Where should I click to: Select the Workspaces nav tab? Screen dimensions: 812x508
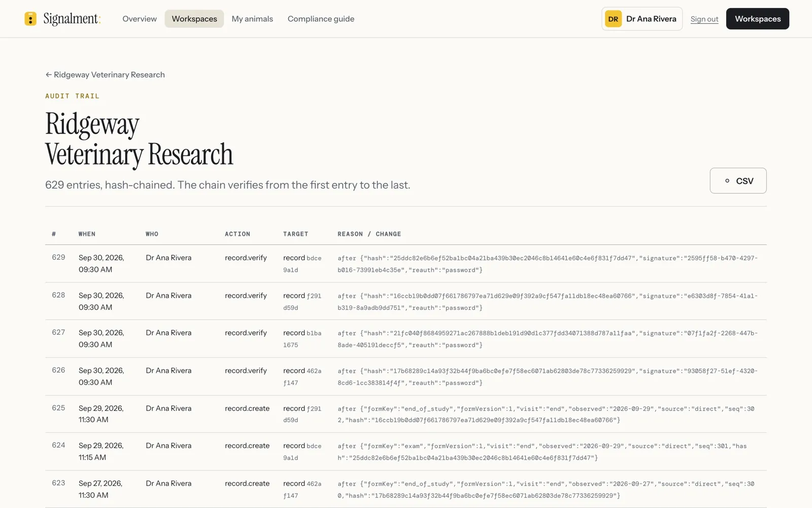coord(194,19)
